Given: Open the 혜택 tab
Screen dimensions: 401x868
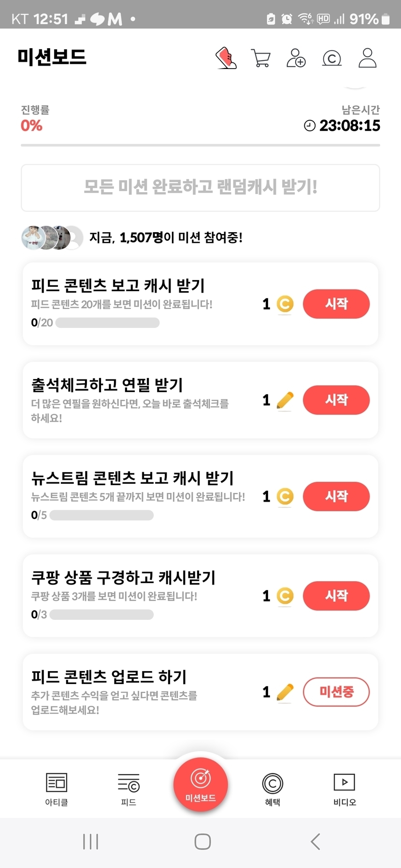Looking at the screenshot, I should [272, 789].
